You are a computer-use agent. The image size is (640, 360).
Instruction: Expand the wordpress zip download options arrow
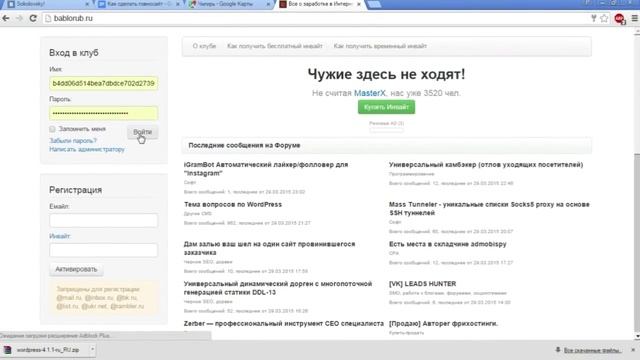(92, 349)
